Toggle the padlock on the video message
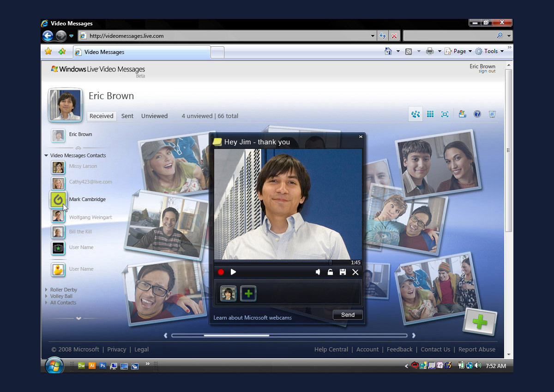Viewport: 554px width, 392px height. tap(330, 272)
